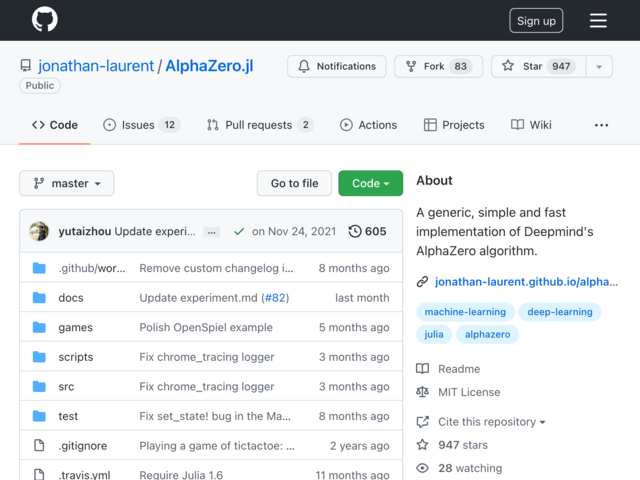Open jonathan-laurent.github.io/alpha... website link
Viewport: 640px width, 480px height.
tap(526, 282)
